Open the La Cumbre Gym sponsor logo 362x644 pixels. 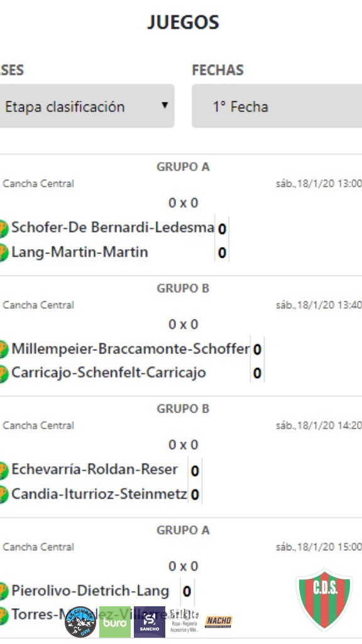click(x=80, y=621)
